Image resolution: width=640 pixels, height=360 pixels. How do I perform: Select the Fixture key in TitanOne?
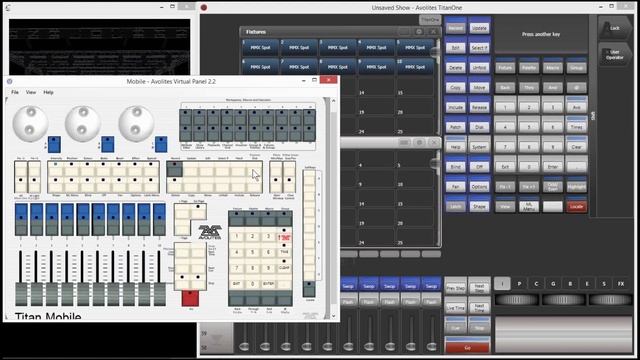pos(505,67)
